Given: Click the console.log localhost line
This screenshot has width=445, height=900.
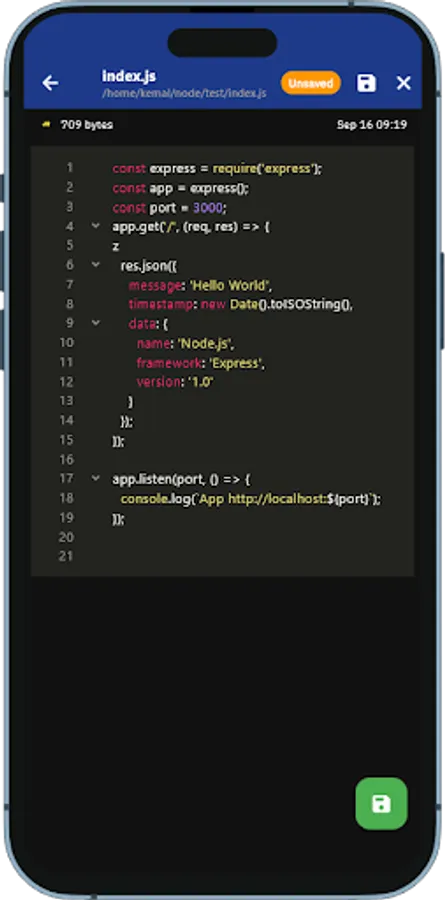Looking at the screenshot, I should pyautogui.click(x=250, y=498).
